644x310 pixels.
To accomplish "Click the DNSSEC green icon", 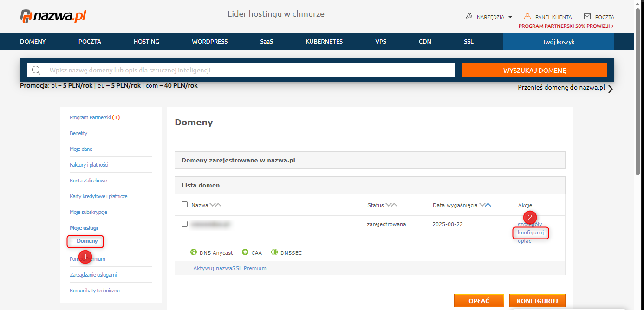I will (x=274, y=252).
